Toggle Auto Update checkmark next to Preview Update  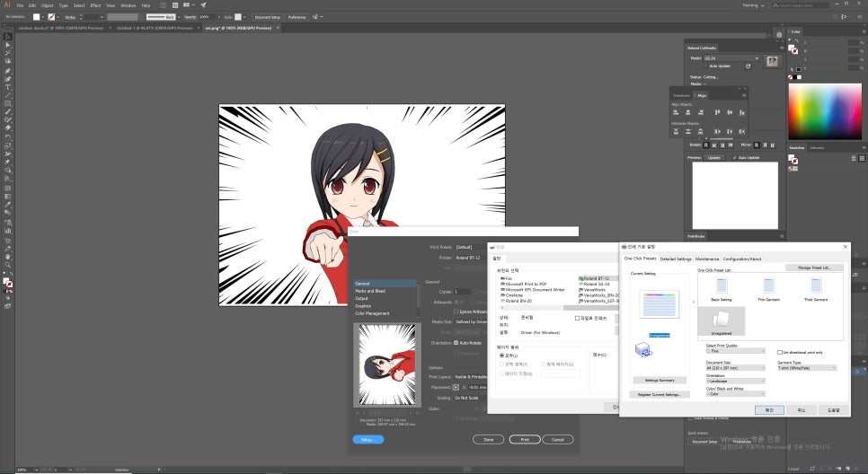click(x=735, y=158)
